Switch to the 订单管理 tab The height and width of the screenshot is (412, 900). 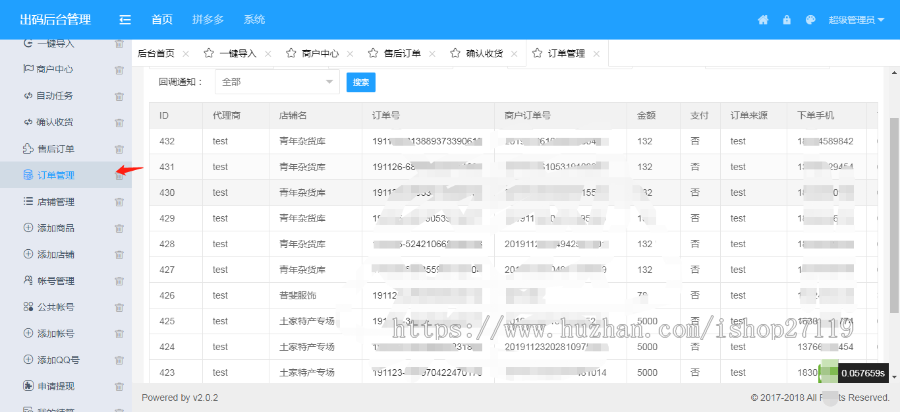point(567,54)
